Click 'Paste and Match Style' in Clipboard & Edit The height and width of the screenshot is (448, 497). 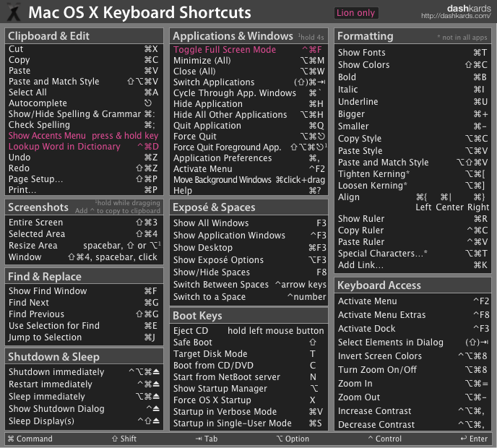click(84, 82)
